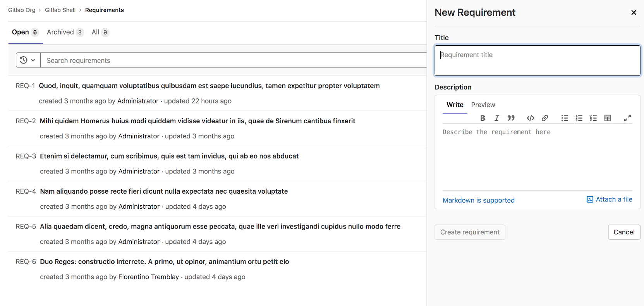Open the Preview tab in description
The width and height of the screenshot is (644, 306).
click(x=483, y=105)
